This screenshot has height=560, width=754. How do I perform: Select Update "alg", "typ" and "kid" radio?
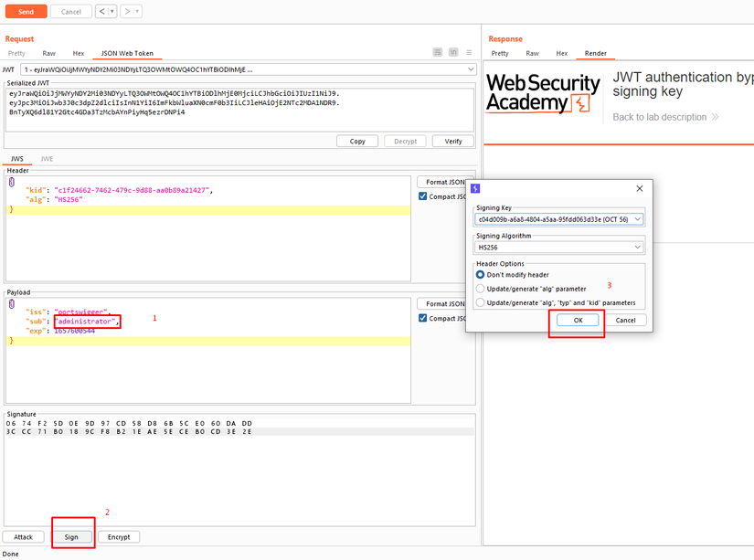[x=480, y=302]
